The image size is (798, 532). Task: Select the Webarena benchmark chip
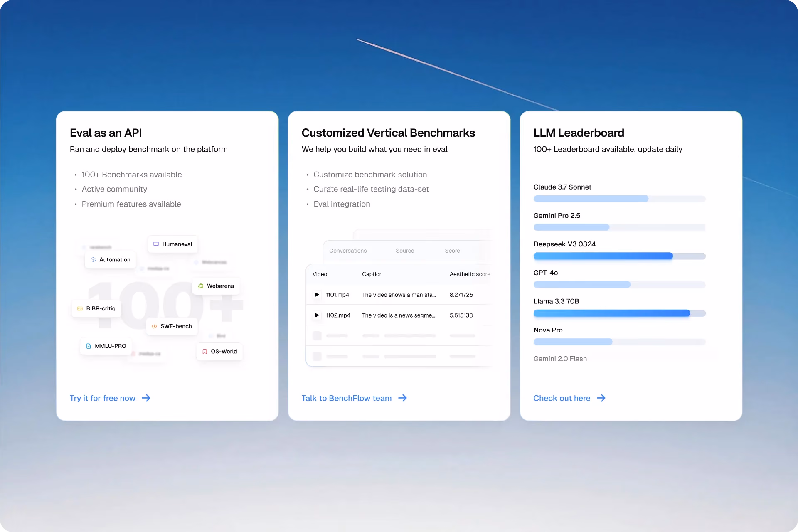[216, 286]
